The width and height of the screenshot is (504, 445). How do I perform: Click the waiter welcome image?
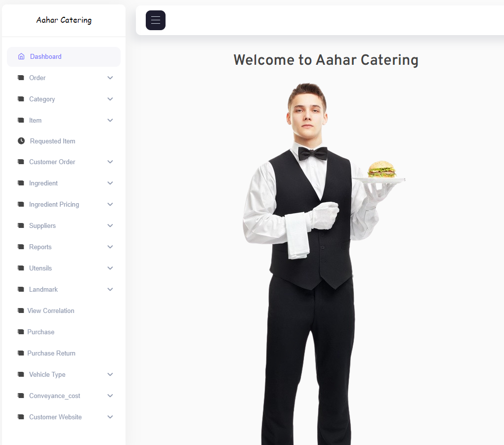pos(324,264)
